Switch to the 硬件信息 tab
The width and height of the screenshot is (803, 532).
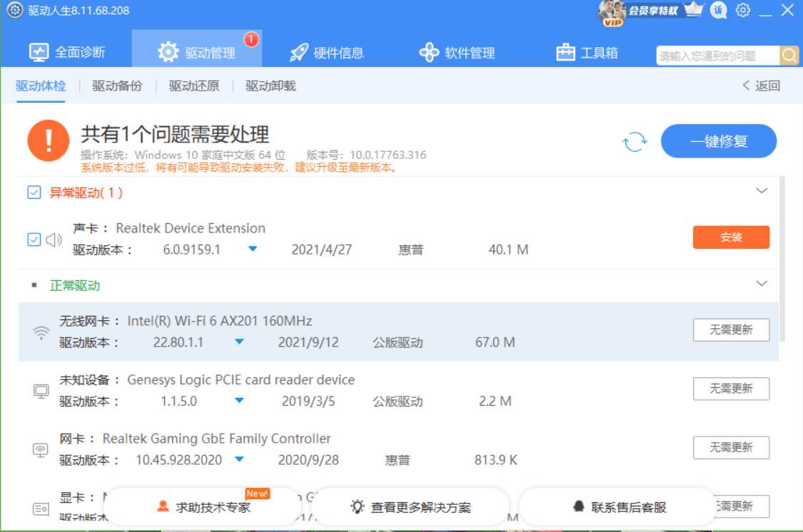click(x=327, y=53)
